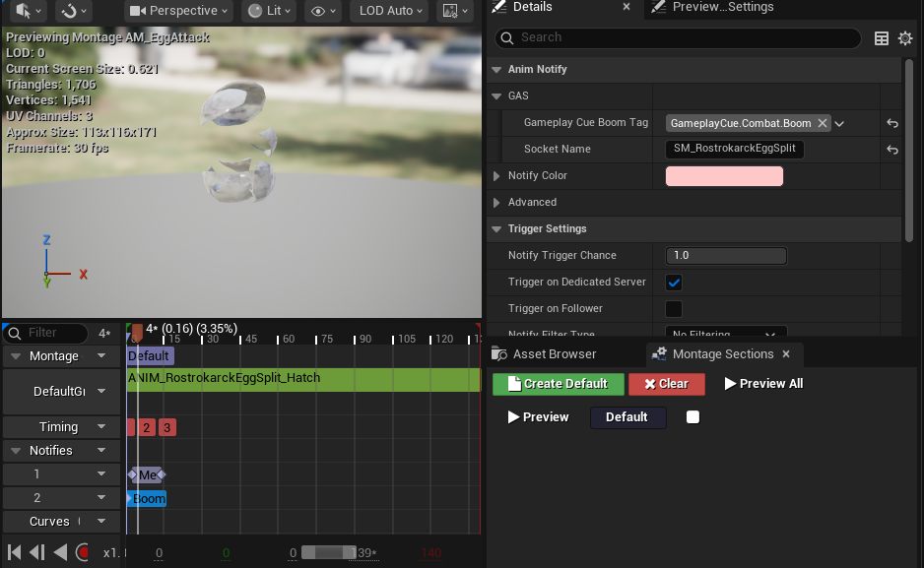
Task: Jump to the start of the timeline
Action: tap(14, 552)
